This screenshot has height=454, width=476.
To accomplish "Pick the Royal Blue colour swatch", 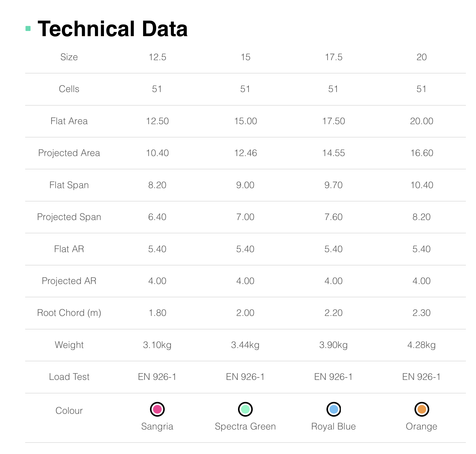I will (x=333, y=409).
